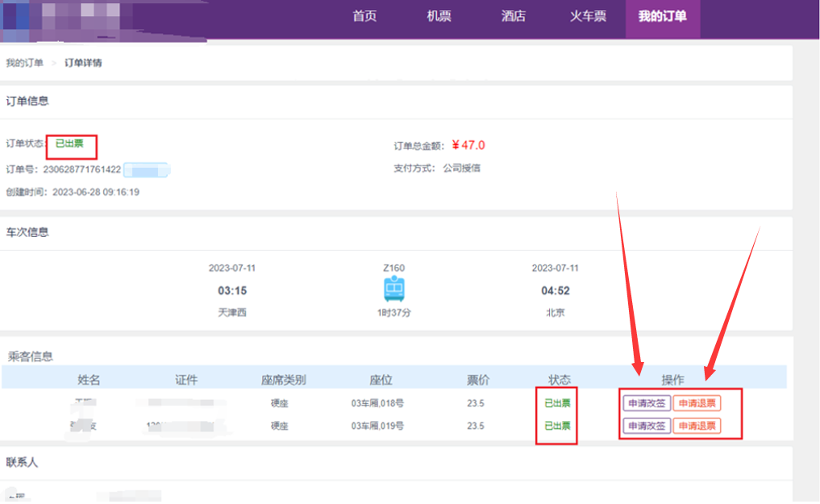820x504 pixels.
Task: Click the 操作 column header
Action: (672, 381)
